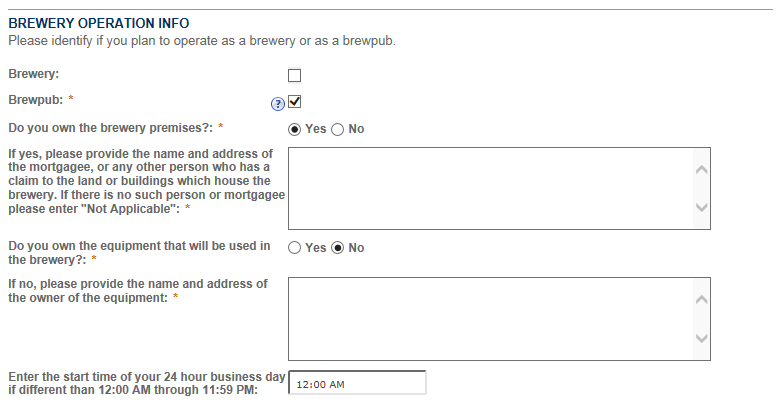Check the Brewery checkbox
780x409 pixels.
[x=294, y=75]
